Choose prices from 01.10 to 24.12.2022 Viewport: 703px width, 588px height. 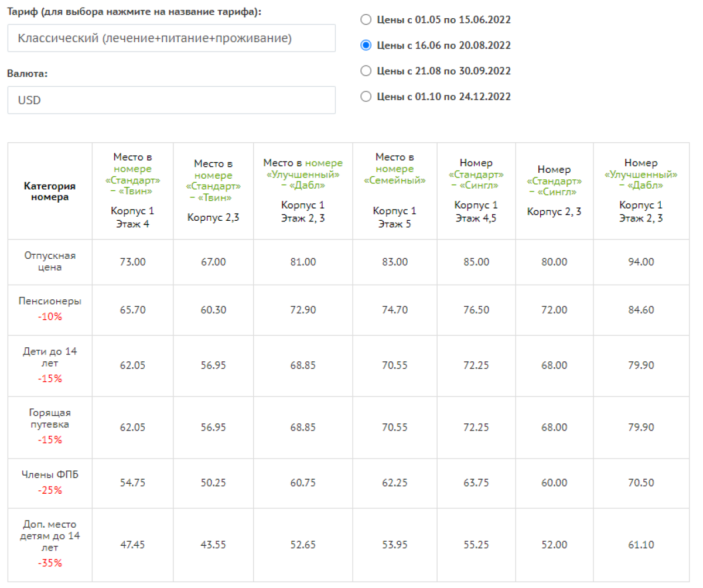pyautogui.click(x=366, y=97)
